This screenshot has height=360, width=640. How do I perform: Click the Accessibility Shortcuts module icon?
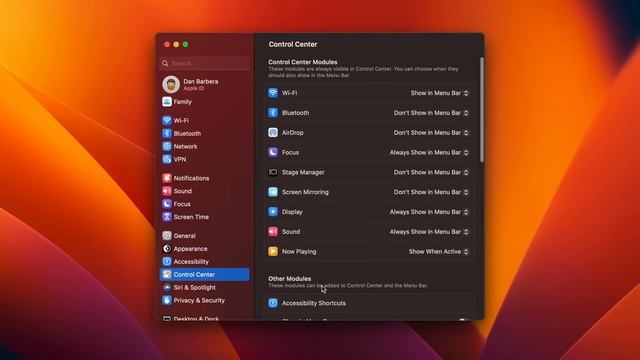[273, 303]
